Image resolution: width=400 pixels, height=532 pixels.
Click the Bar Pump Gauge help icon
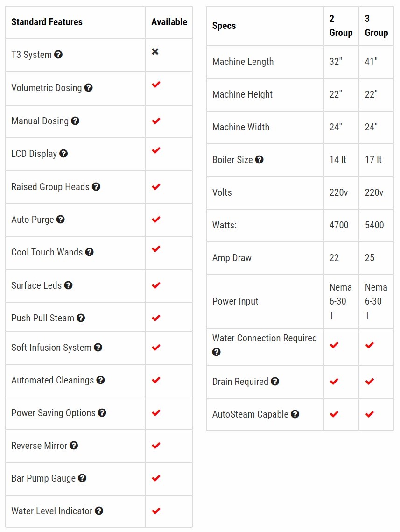point(82,478)
